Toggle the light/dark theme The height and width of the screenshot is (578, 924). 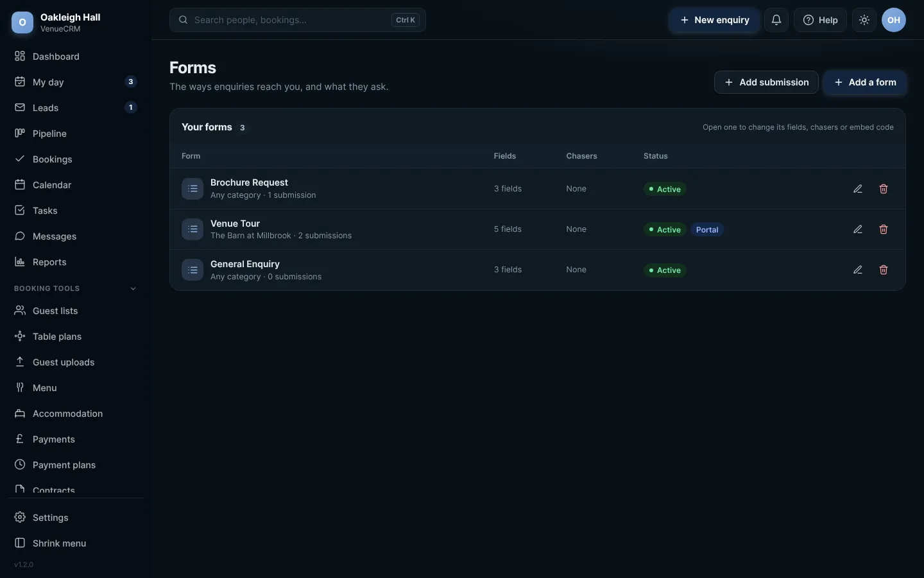coord(864,20)
